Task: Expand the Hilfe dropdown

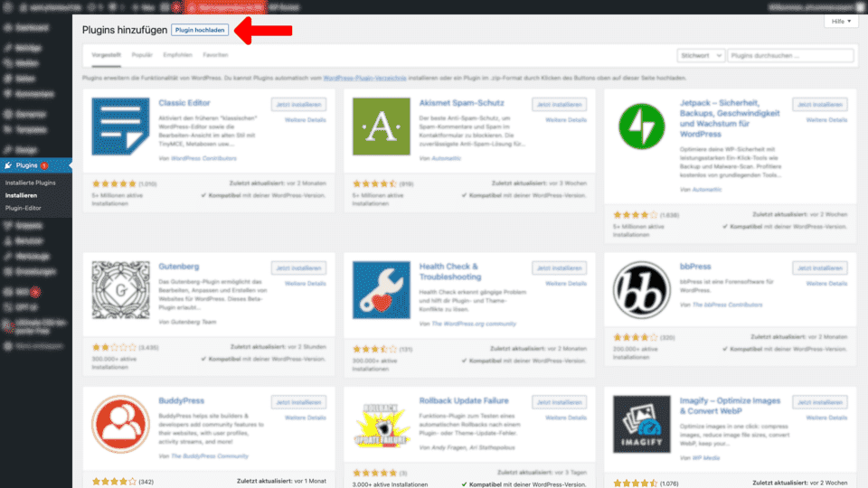Action: pos(841,21)
